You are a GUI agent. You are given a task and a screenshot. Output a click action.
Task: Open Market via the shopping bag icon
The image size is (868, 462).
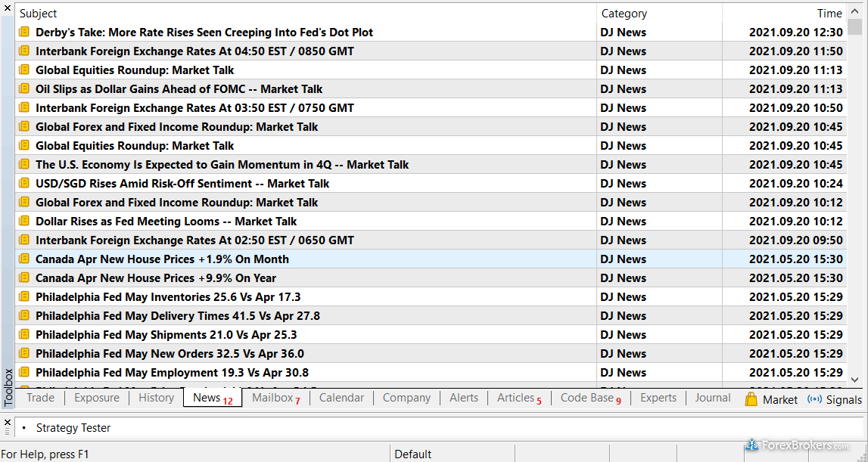[x=751, y=399]
